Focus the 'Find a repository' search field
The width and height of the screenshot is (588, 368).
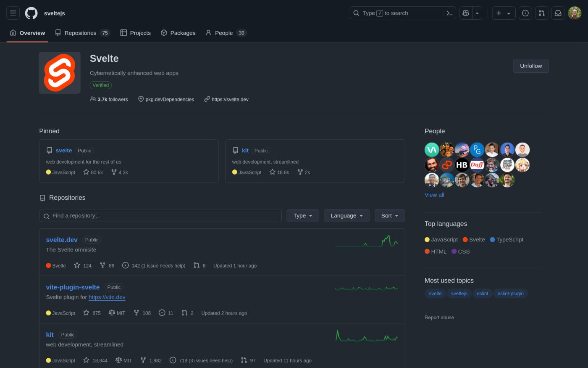click(160, 215)
